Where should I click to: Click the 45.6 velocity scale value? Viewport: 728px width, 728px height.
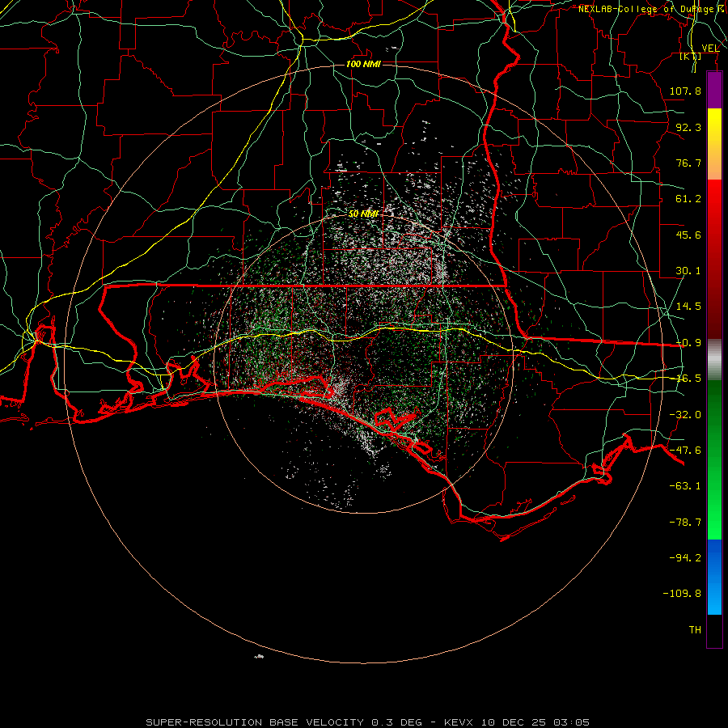[688, 235]
